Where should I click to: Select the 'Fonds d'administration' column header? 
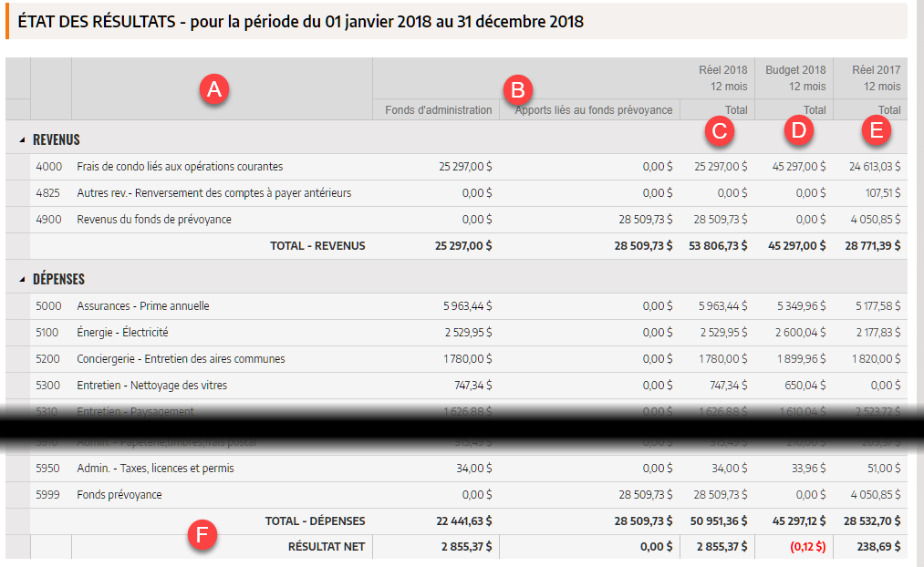439,110
